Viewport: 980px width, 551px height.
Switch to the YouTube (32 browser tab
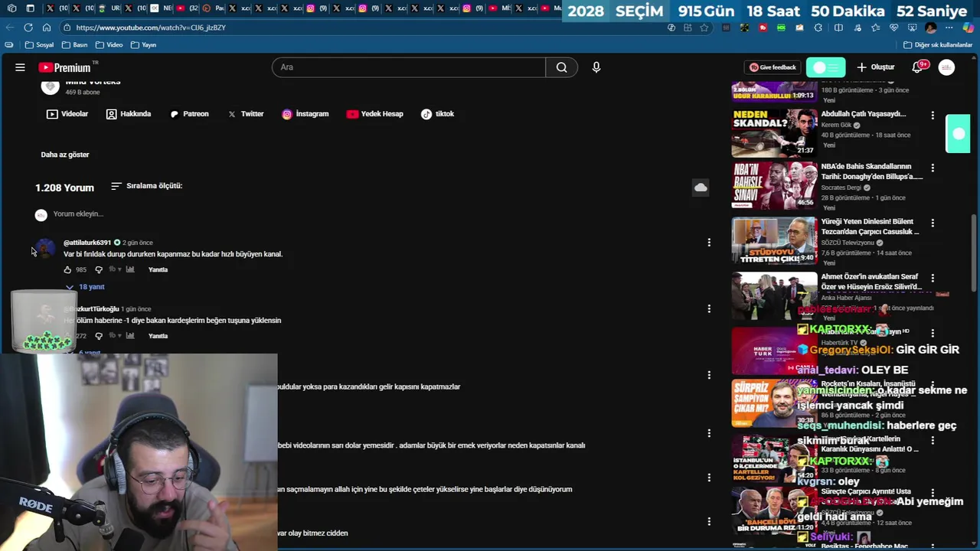coord(187,8)
